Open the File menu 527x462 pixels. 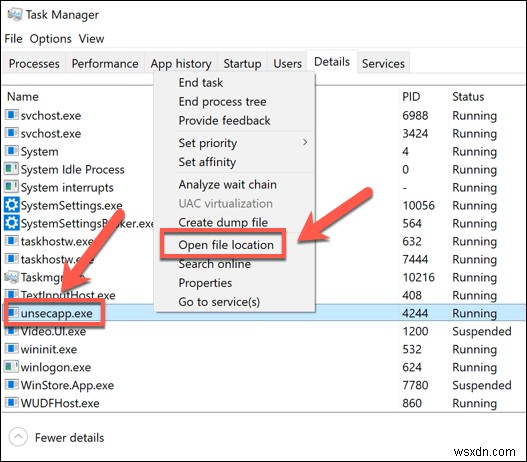pyautogui.click(x=13, y=39)
